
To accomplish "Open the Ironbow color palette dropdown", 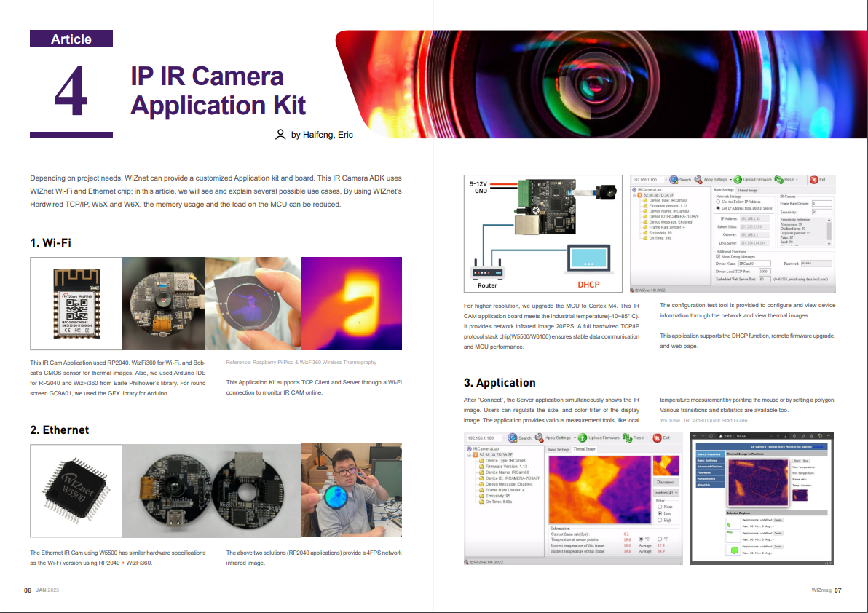I will (x=666, y=492).
